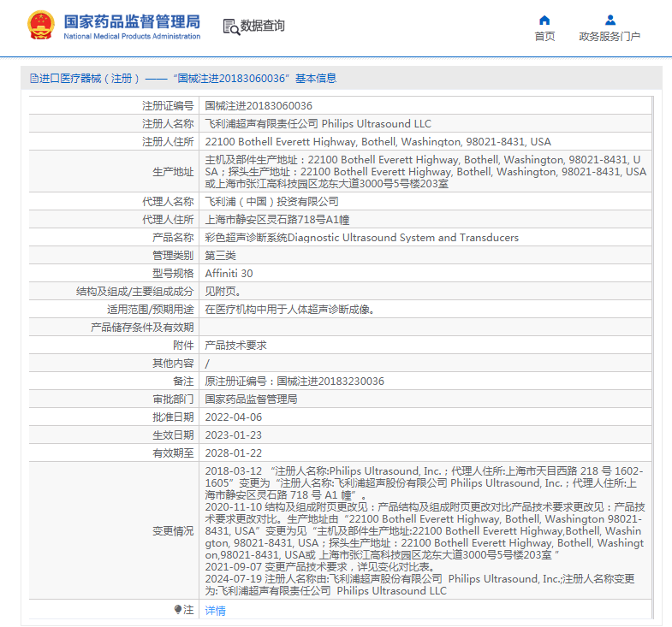
Task: Click the approval date 2022-04-06
Action: [233, 417]
